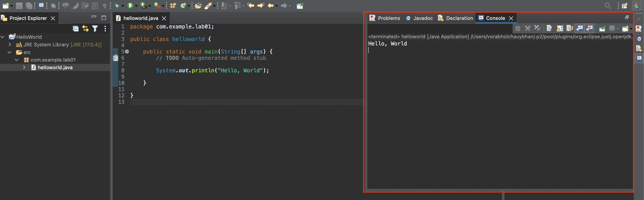The image size is (644, 200).
Task: Click the New Java Class icon
Action: (183, 6)
